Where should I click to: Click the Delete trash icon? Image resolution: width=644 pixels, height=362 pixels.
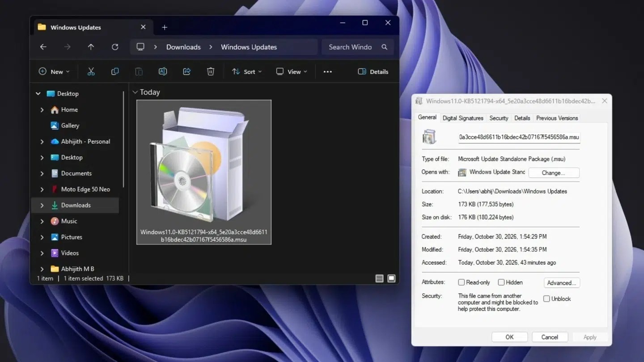pyautogui.click(x=211, y=72)
